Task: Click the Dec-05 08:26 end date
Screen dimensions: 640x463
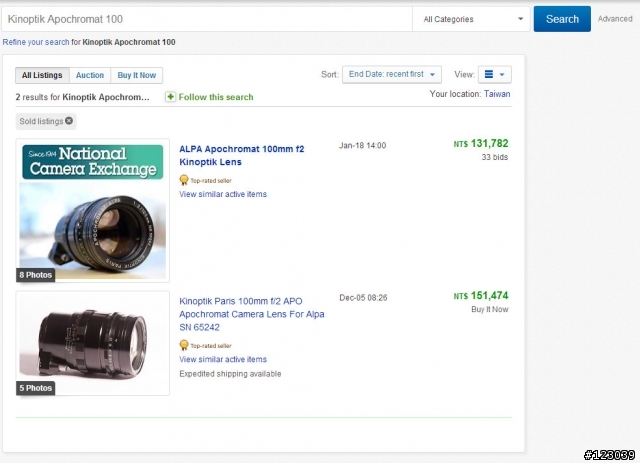Action: [363, 298]
